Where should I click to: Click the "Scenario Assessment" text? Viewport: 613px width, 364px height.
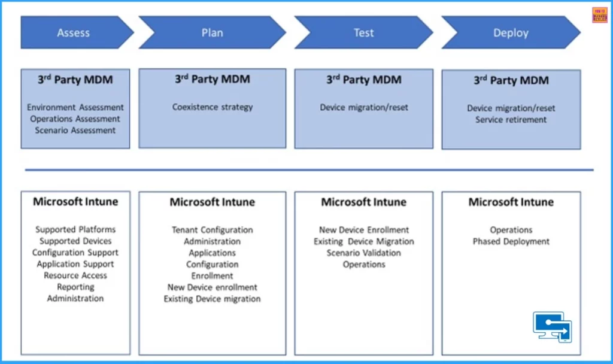point(75,130)
